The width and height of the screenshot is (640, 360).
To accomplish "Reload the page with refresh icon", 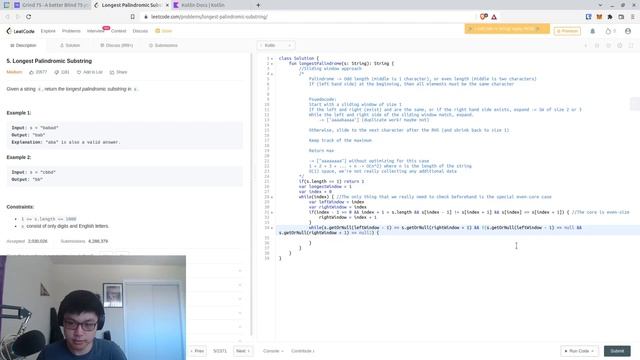I will 29,17.
